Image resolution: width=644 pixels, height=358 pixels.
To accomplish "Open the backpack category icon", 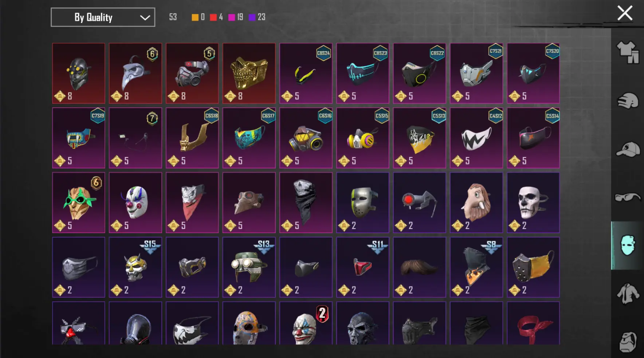I will (628, 342).
